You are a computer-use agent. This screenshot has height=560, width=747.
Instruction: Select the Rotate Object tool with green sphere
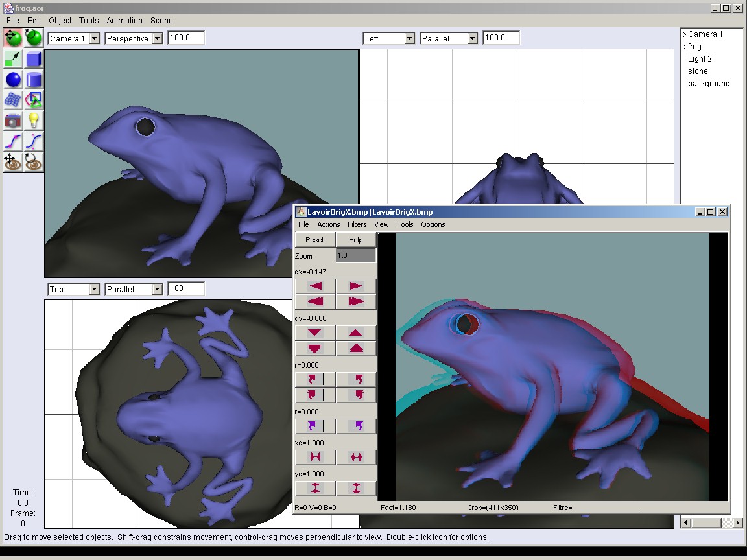[x=34, y=38]
